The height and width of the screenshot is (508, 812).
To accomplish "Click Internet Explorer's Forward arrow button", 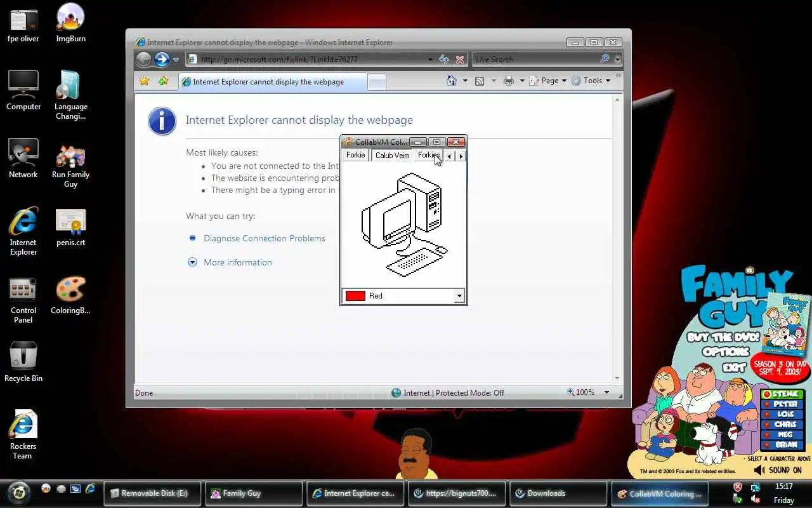I will click(x=162, y=60).
